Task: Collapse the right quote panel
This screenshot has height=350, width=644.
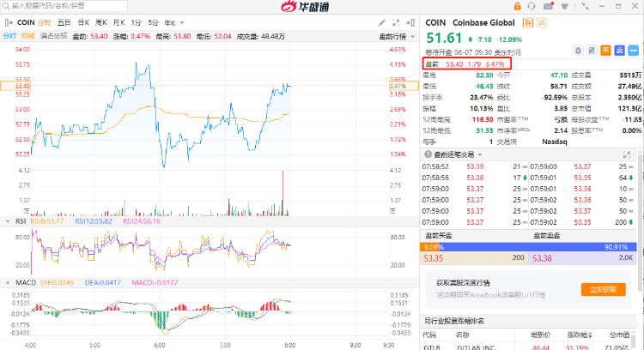Action: [x=410, y=23]
